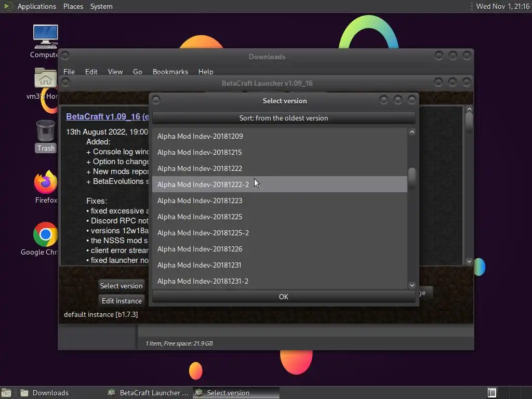Click the 'default instance [b1.7.3]' label
This screenshot has width=532, height=399.
(x=101, y=314)
